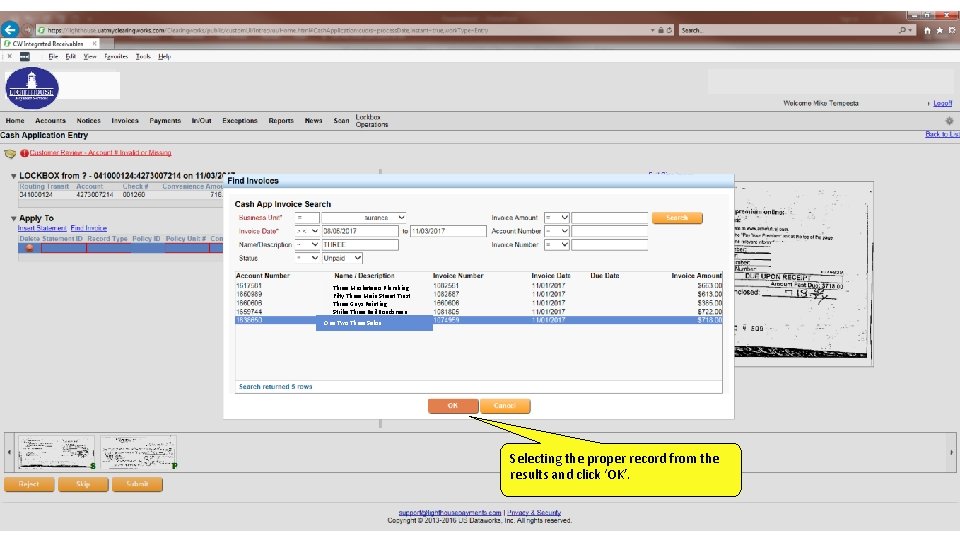
Task: Click the settings gear icon near navigation bar
Action: point(949,121)
